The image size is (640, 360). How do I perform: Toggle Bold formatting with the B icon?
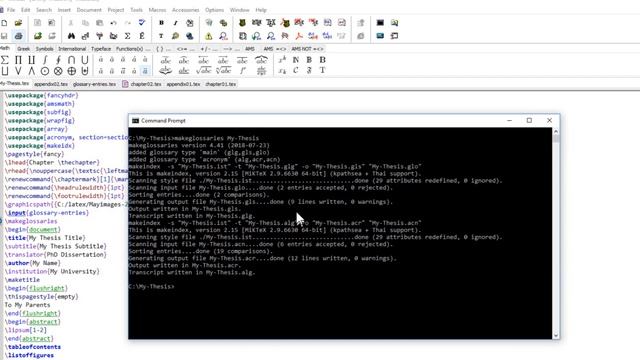click(161, 23)
